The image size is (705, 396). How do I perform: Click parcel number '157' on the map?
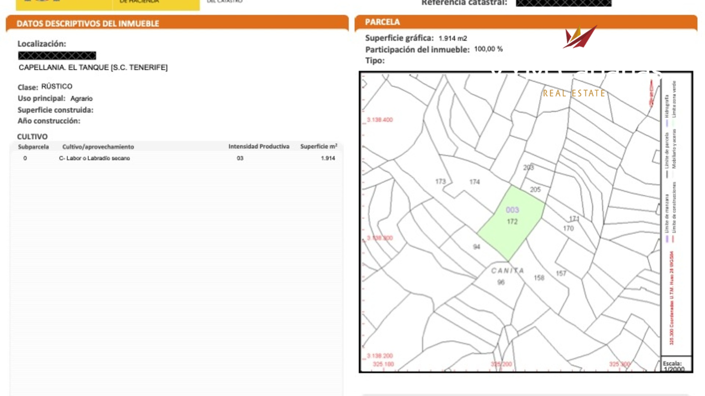[561, 273]
